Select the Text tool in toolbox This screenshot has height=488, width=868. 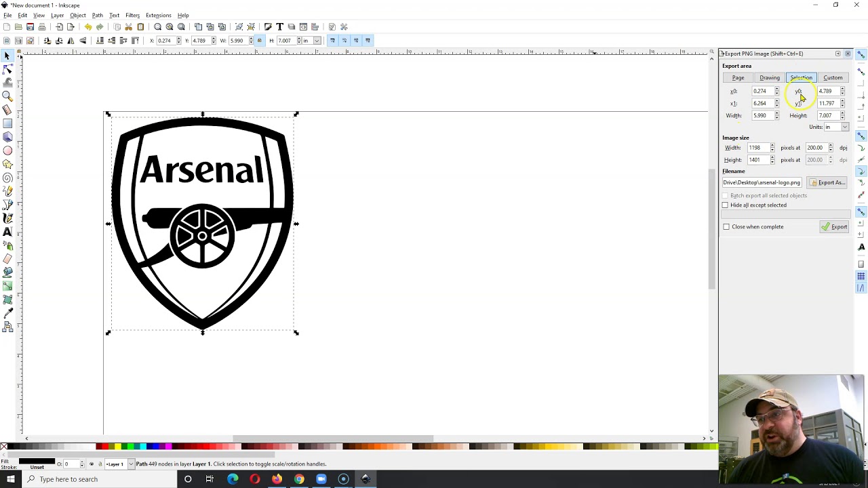tap(7, 232)
